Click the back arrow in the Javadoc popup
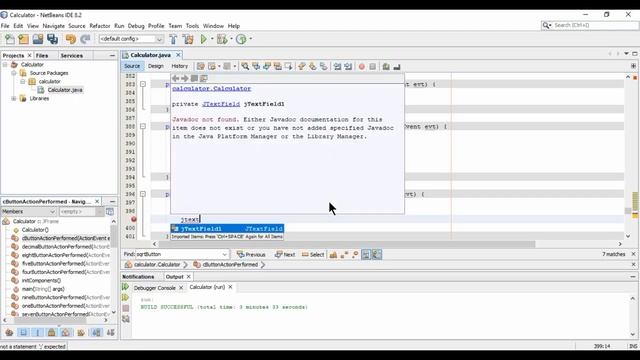 [x=176, y=78]
